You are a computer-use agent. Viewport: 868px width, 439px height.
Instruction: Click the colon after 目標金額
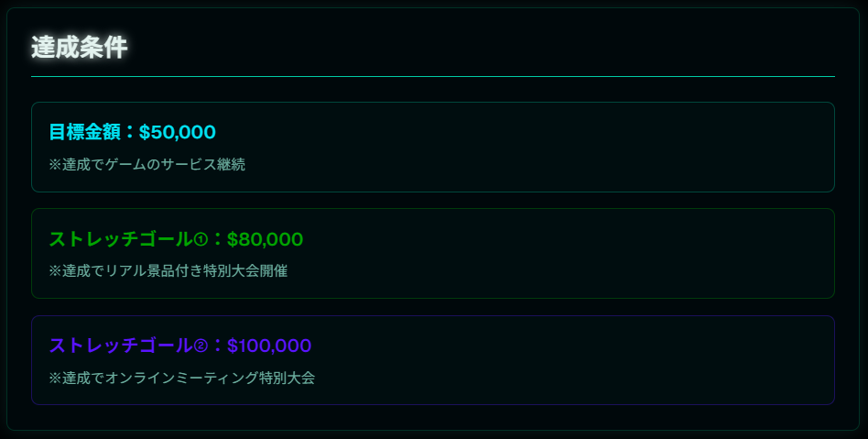point(129,133)
